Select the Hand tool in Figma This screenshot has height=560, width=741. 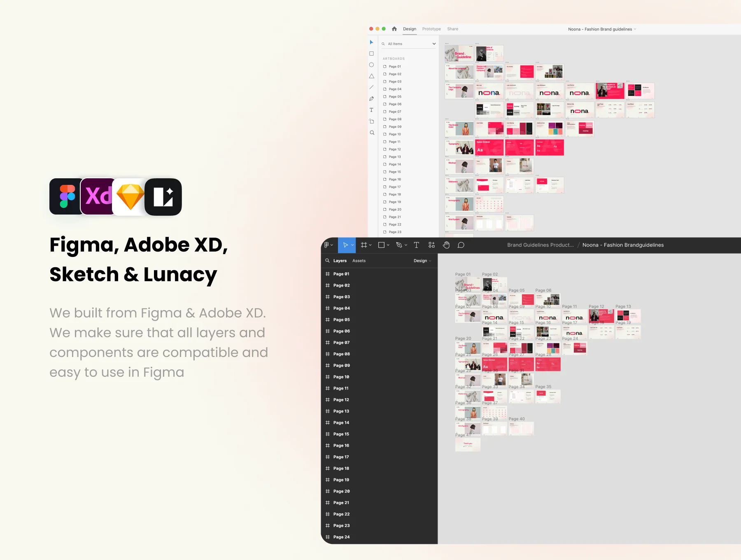[x=446, y=245]
